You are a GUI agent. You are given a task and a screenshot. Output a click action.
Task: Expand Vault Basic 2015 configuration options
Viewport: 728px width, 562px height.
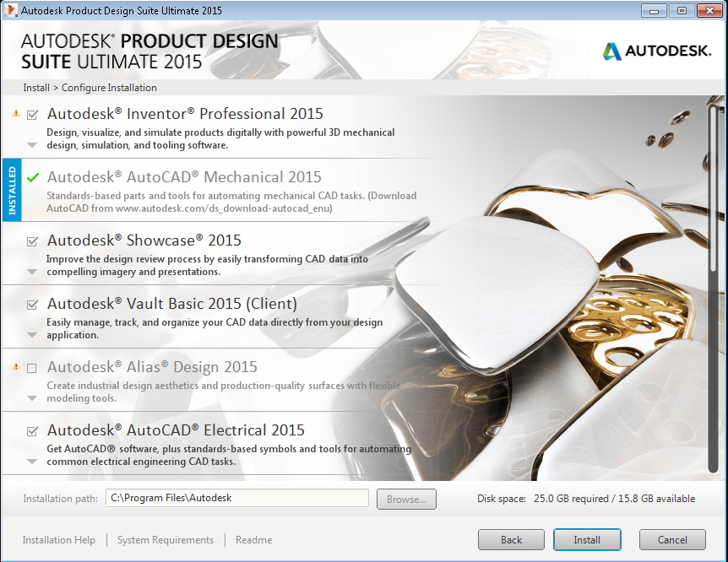32,335
